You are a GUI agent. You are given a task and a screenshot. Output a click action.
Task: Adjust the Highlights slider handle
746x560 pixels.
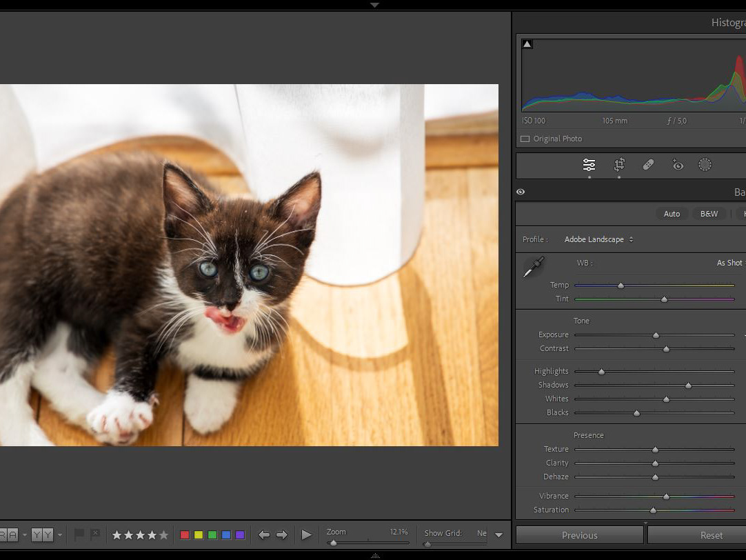pyautogui.click(x=601, y=372)
